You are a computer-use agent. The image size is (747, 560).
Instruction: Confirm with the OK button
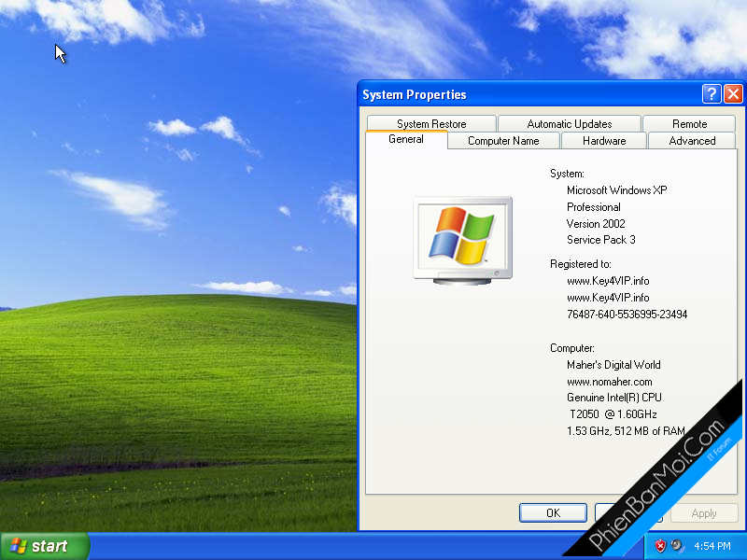coord(553,512)
